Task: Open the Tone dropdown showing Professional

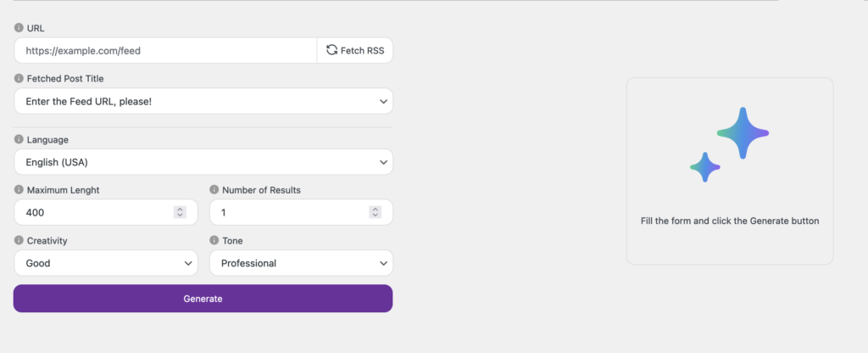Action: point(301,263)
